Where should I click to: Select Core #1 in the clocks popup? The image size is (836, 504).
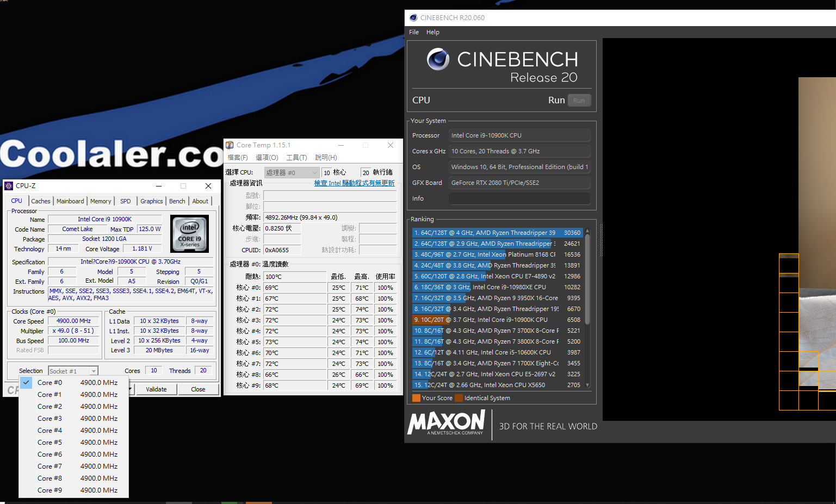pyautogui.click(x=74, y=394)
